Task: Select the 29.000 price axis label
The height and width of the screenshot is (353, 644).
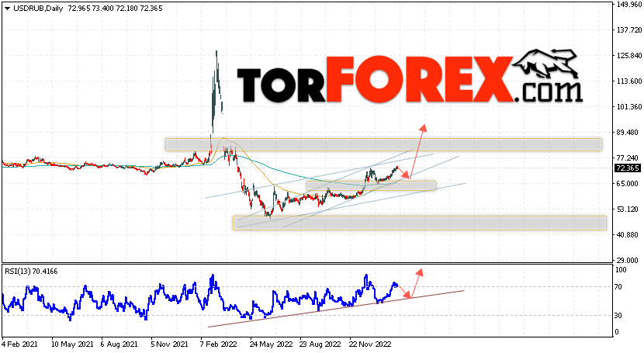Action: pyautogui.click(x=627, y=260)
